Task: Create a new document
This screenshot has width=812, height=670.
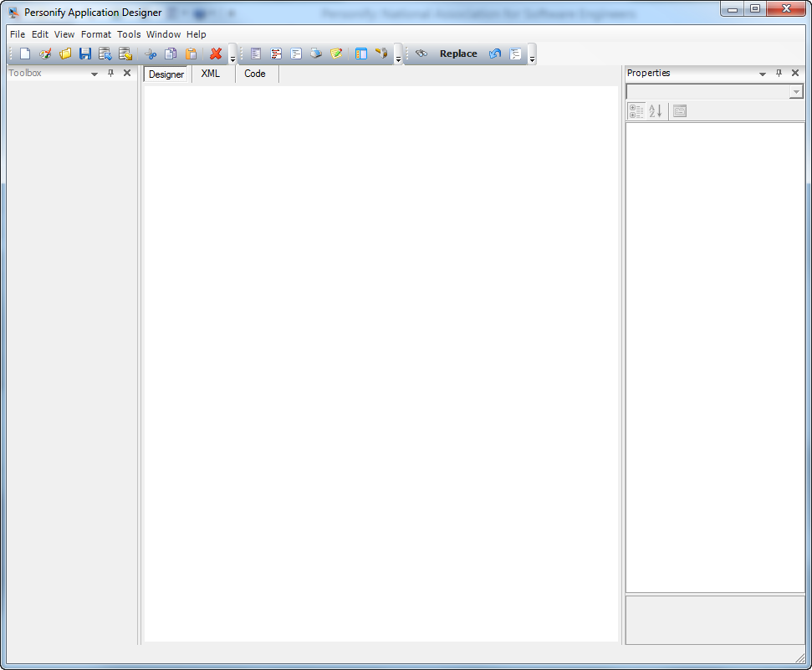Action: pyautogui.click(x=23, y=53)
